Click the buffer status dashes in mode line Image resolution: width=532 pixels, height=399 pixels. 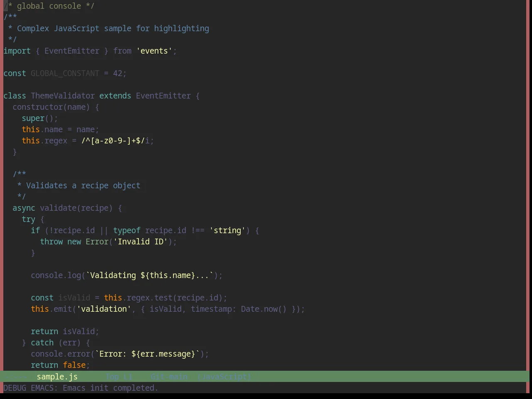click(x=17, y=377)
